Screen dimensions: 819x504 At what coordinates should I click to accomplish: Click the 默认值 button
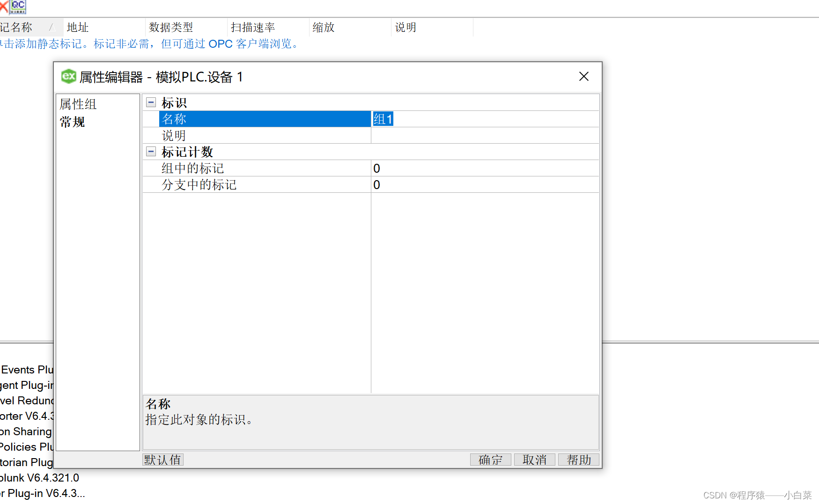point(162,460)
